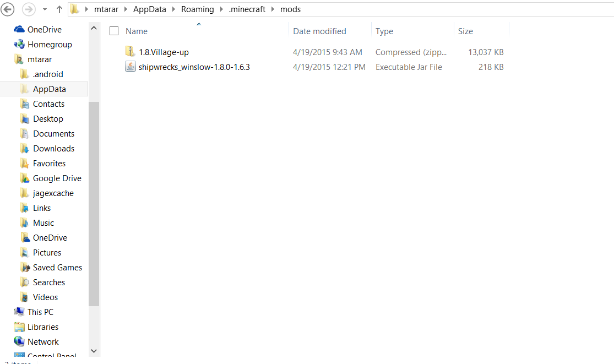The height and width of the screenshot is (364, 614).
Task: Expand chevron after Roaming in breadcrumb
Action: pos(221,9)
